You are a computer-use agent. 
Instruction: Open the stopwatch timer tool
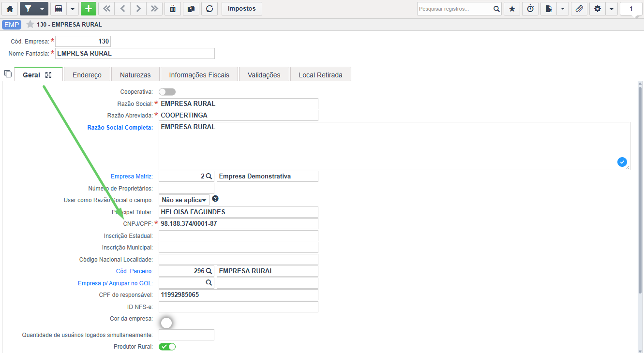tap(530, 9)
